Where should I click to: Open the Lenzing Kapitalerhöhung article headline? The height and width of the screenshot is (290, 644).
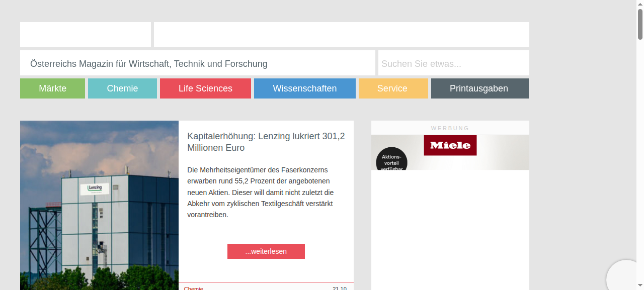[266, 142]
